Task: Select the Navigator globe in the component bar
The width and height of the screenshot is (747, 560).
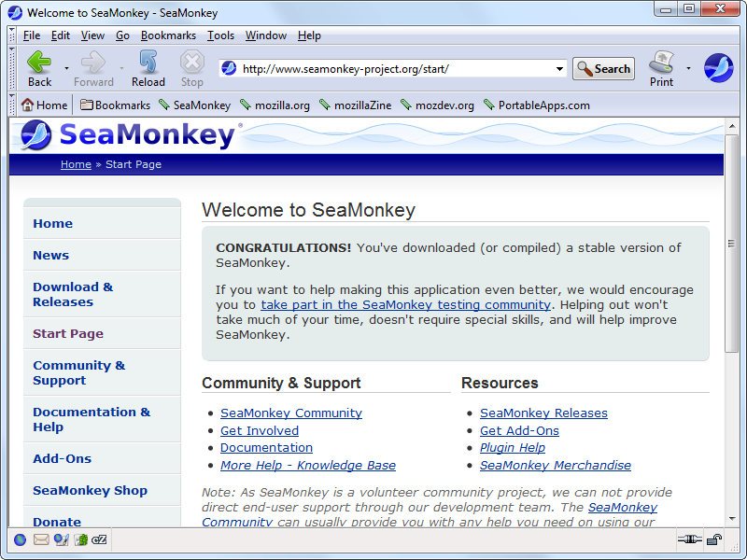Action: [x=21, y=539]
